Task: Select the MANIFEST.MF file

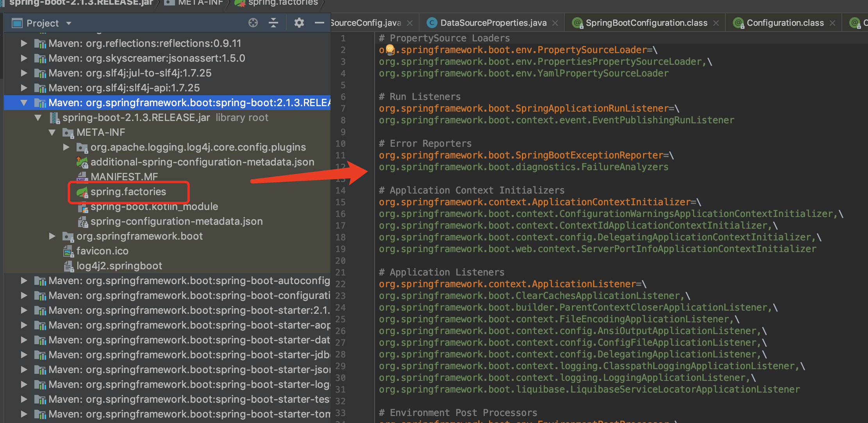Action: [x=124, y=177]
